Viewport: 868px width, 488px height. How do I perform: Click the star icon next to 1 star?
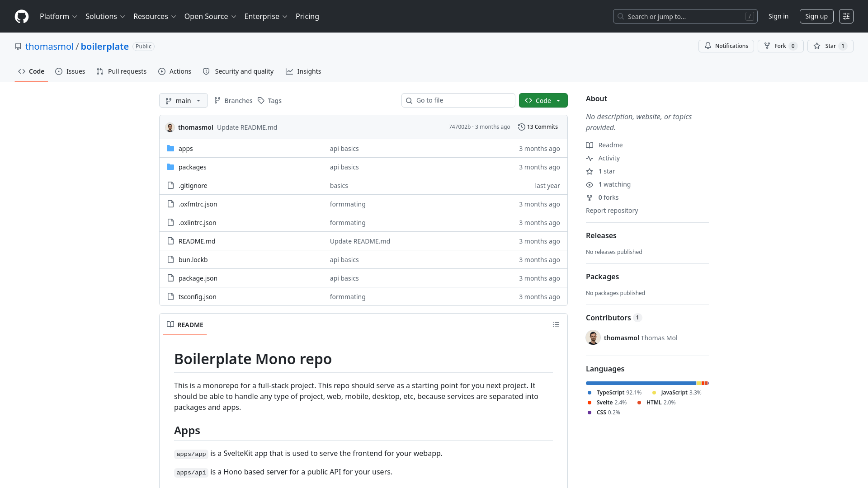click(590, 171)
